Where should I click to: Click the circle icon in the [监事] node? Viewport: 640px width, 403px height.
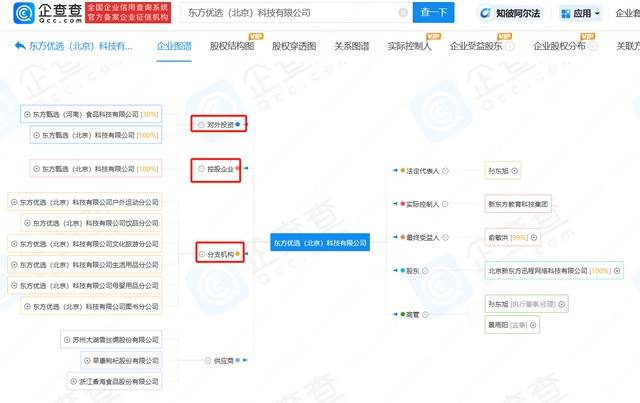(533, 325)
